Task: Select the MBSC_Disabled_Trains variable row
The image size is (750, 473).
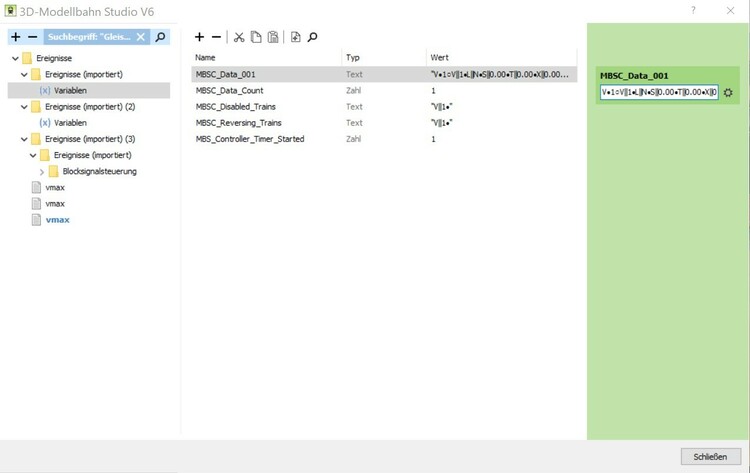Action: tap(384, 107)
